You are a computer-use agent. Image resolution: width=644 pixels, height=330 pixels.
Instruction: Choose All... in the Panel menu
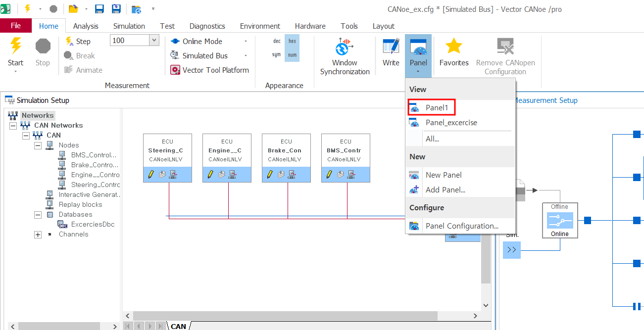[x=460, y=139]
